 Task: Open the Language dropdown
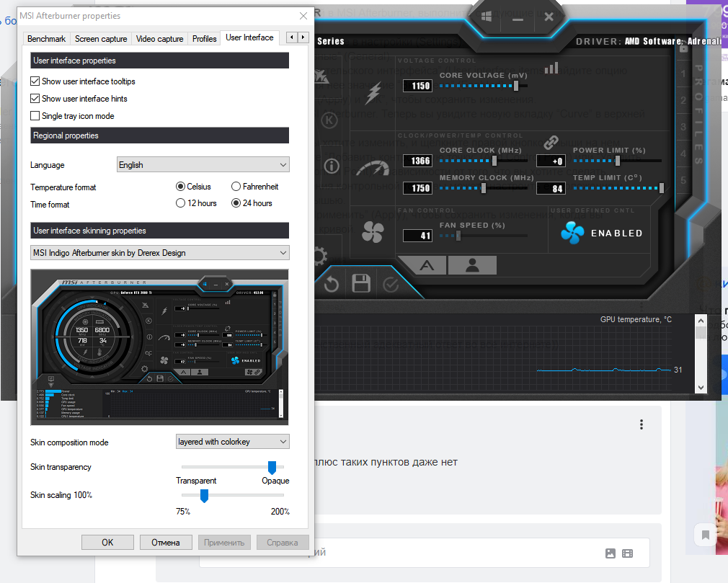point(203,164)
